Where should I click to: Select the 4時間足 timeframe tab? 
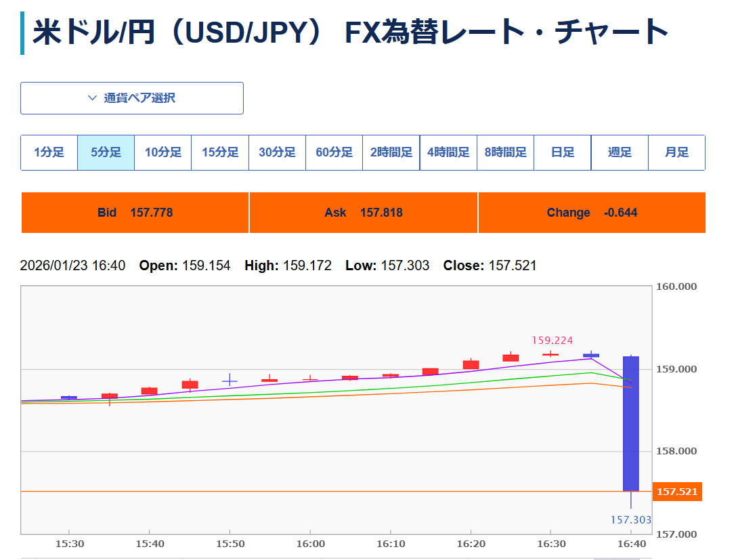click(x=448, y=152)
